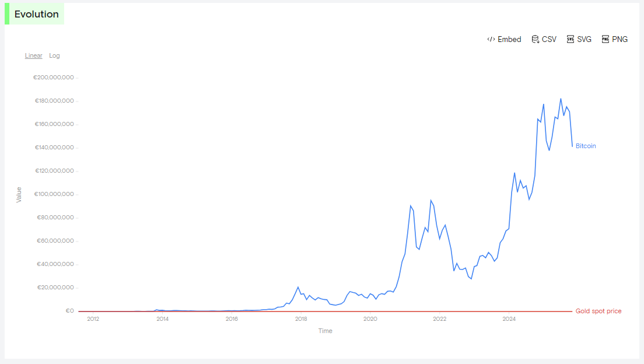Click the Evolution section heading
644x364 pixels.
tap(36, 15)
